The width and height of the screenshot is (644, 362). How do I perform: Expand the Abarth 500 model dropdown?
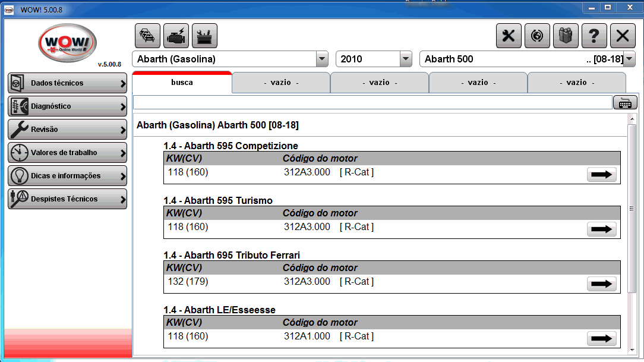tap(629, 59)
